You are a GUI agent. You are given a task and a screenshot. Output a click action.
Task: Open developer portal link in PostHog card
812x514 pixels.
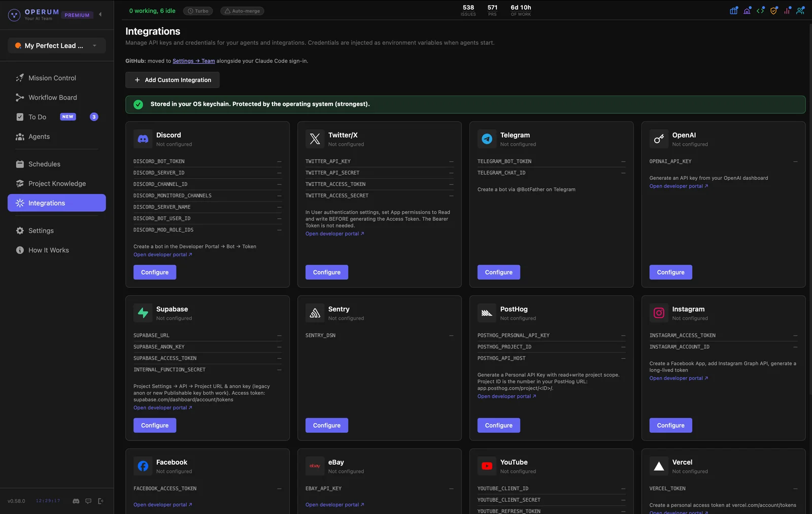coord(507,397)
